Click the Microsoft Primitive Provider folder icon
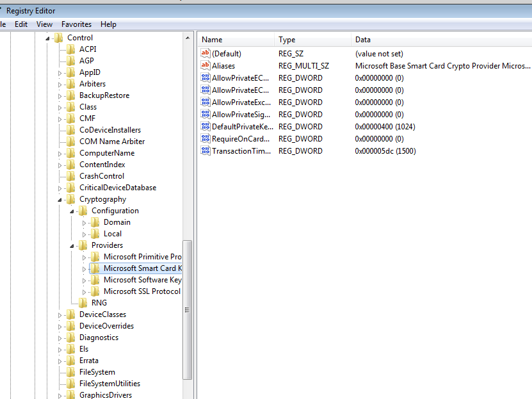 (95, 257)
